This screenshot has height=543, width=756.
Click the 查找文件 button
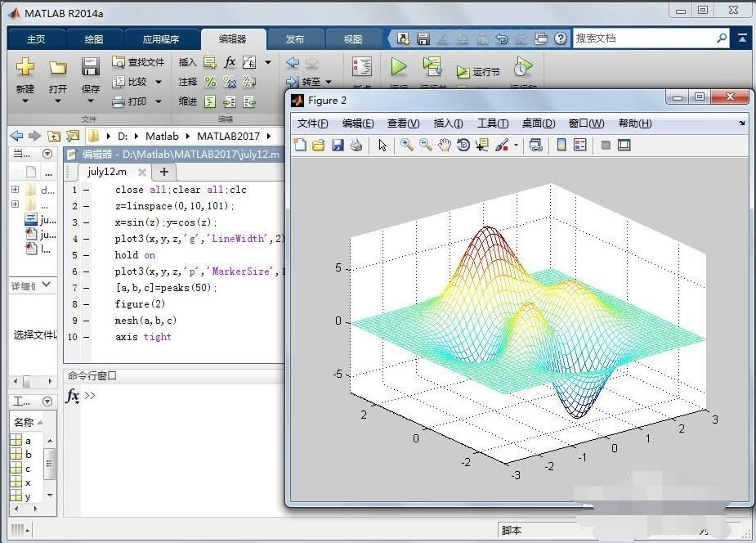[x=138, y=62]
